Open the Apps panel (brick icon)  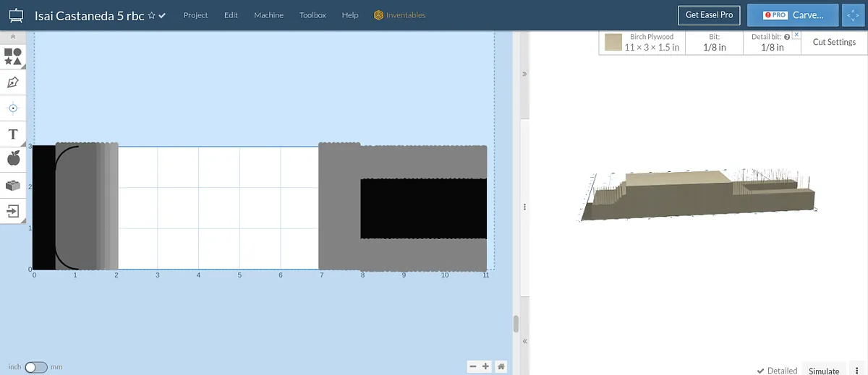[x=12, y=186]
